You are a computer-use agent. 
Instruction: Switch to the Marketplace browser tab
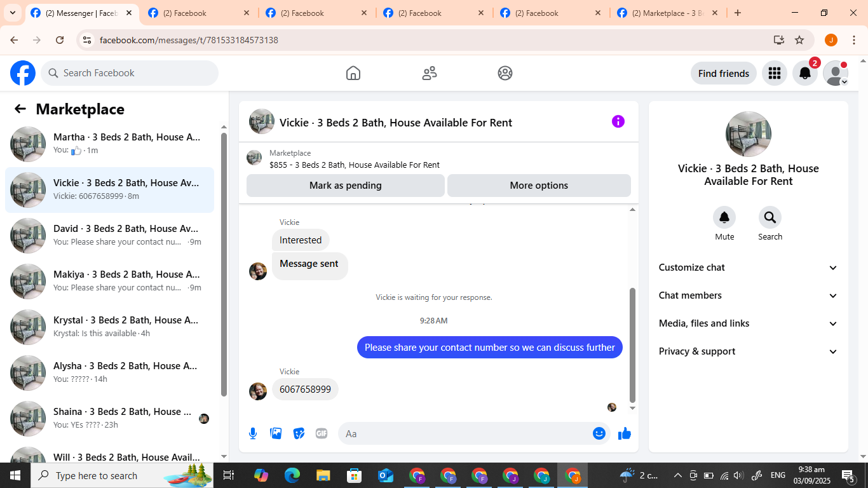point(667,13)
